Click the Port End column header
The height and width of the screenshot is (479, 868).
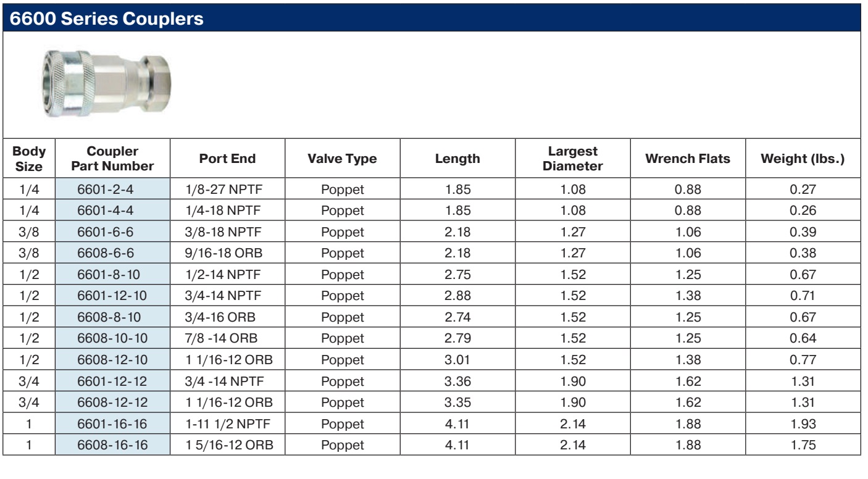coord(227,159)
